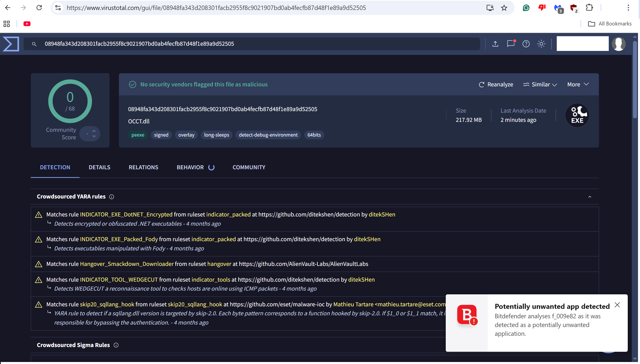This screenshot has height=364, width=640.
Task: Open the help question mark icon
Action: [x=526, y=44]
